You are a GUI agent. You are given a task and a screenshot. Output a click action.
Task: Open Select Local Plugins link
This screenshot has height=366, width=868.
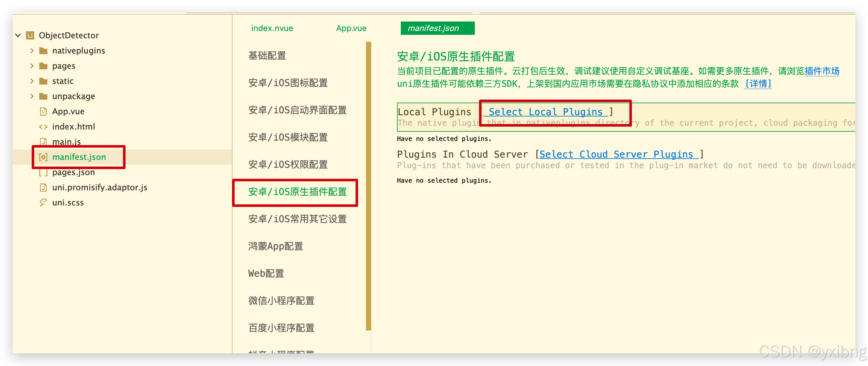click(545, 112)
